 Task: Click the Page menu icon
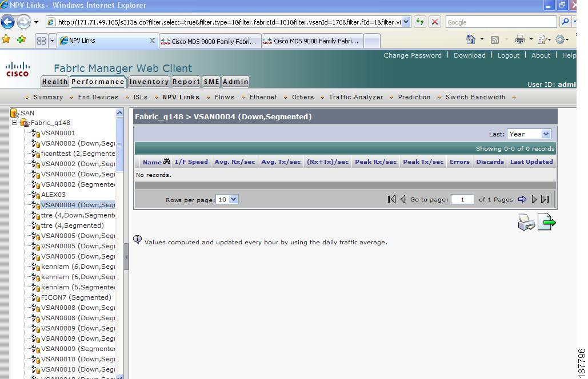coord(542,39)
